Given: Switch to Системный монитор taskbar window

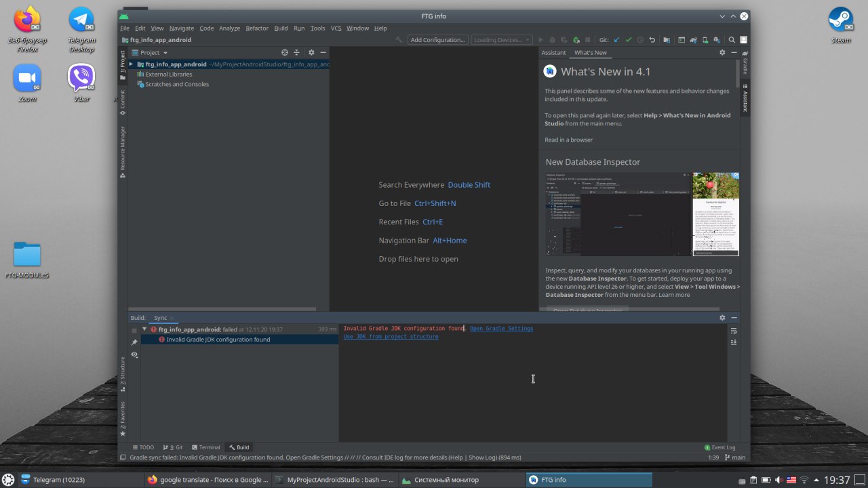Looking at the screenshot, I should click(x=461, y=480).
